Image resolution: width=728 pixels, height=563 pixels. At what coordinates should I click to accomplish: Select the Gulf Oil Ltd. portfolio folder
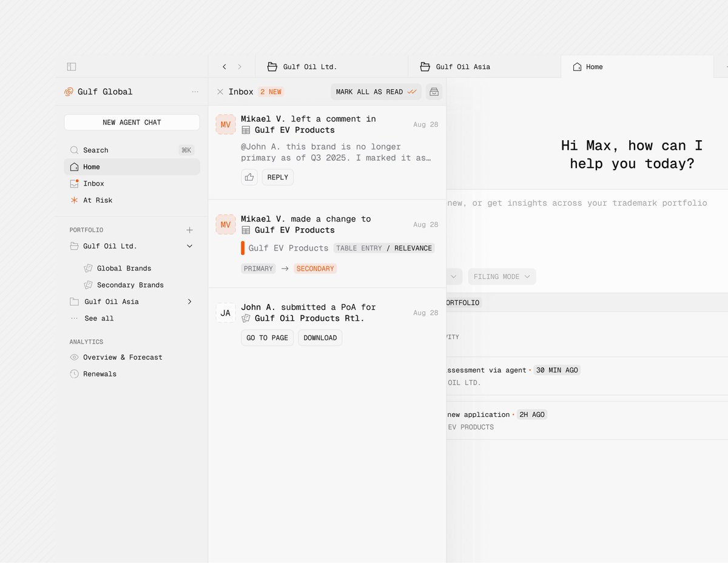pyautogui.click(x=110, y=246)
